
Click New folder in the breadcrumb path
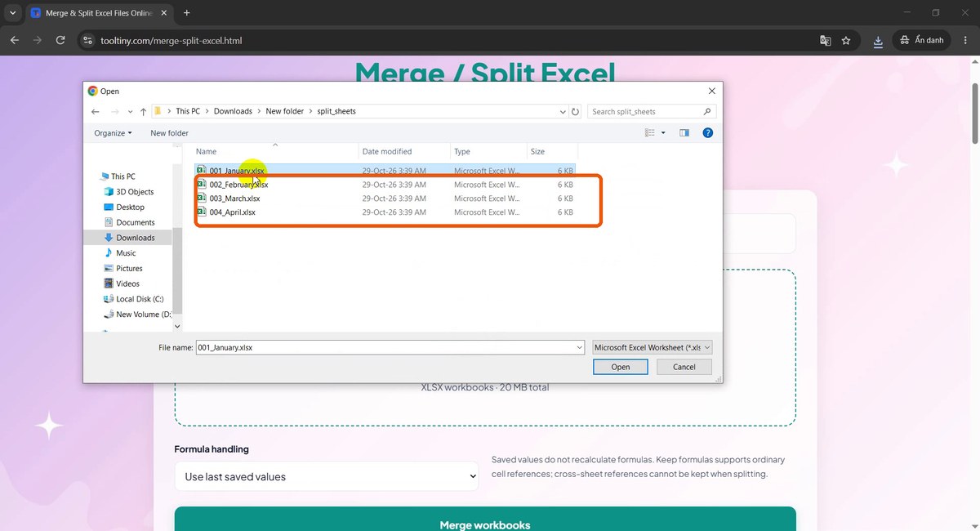(284, 111)
